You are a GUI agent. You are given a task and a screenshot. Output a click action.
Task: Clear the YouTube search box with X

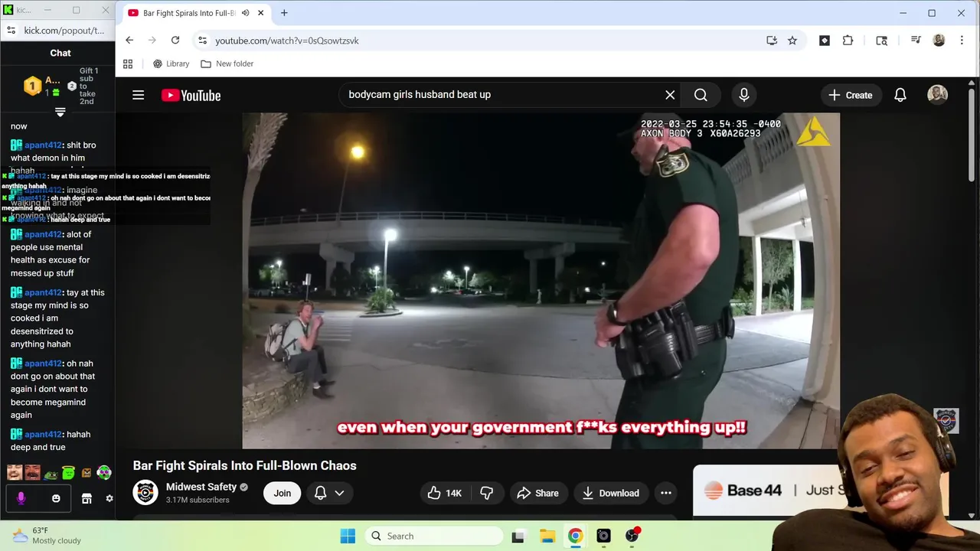pyautogui.click(x=670, y=95)
